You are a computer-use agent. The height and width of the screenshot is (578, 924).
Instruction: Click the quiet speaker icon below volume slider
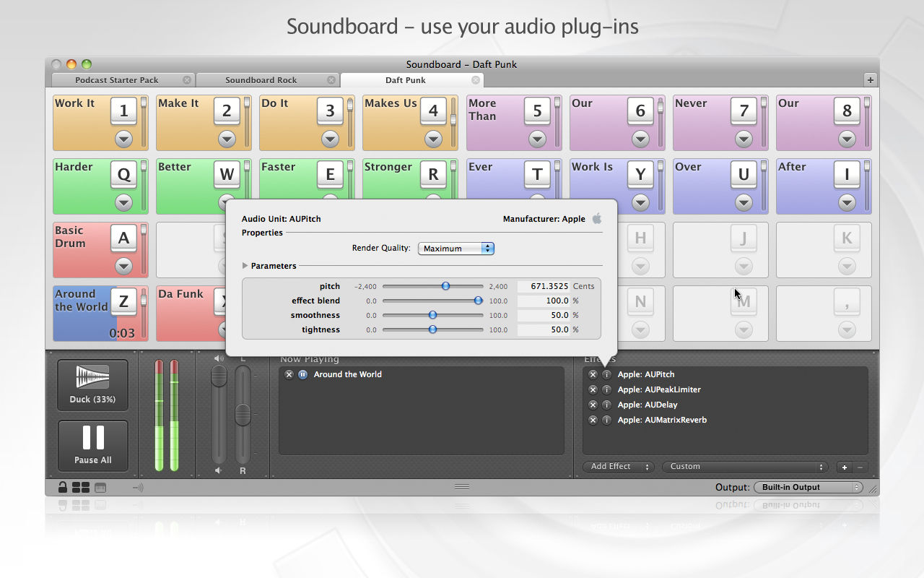[x=219, y=470]
